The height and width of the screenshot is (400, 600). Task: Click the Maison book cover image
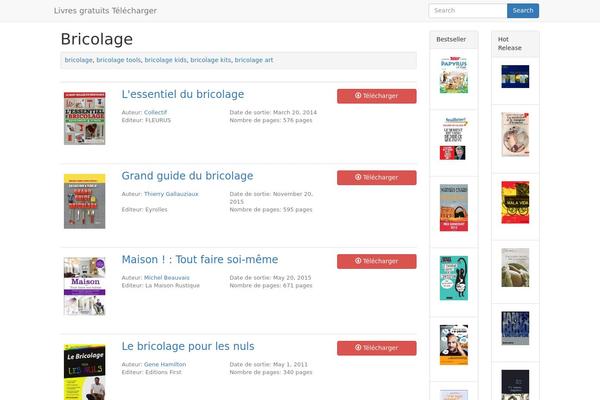pos(85,286)
